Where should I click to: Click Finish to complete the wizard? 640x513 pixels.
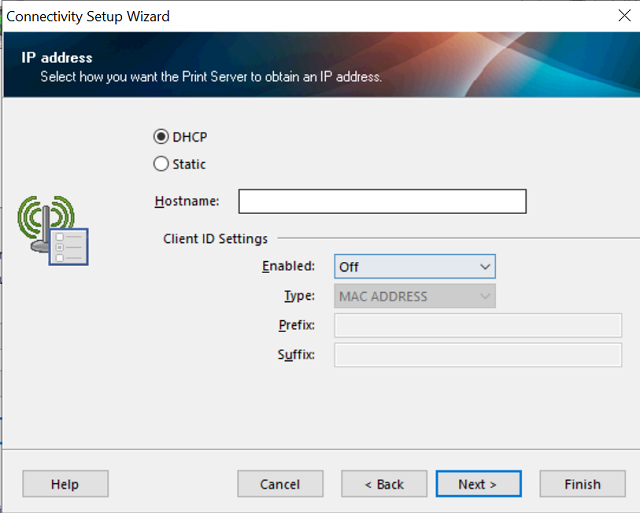coord(582,484)
